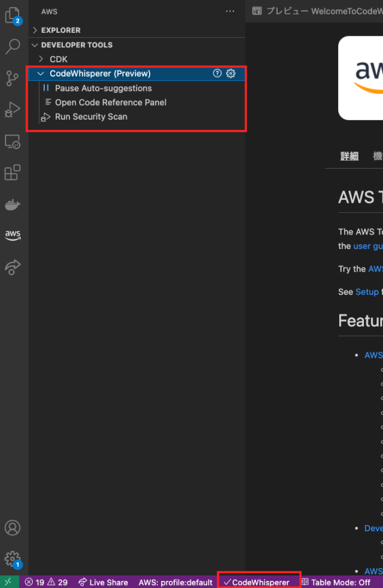Switch to the WelcomeToCodeWhisperer preview tab
This screenshot has width=383, height=588.
(318, 11)
